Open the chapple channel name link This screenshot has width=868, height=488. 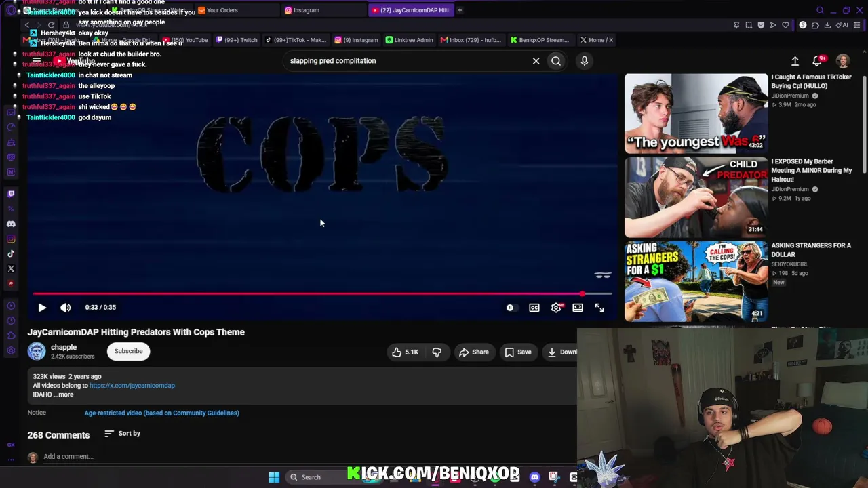pyautogui.click(x=64, y=347)
